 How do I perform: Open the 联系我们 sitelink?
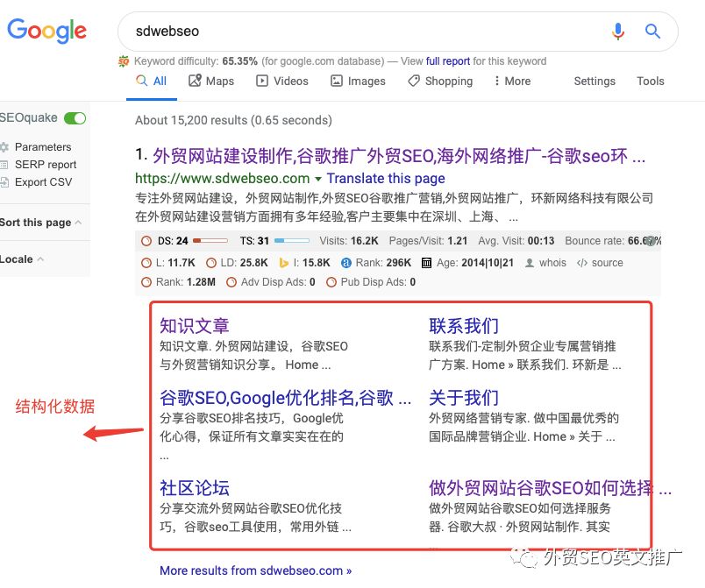[464, 326]
